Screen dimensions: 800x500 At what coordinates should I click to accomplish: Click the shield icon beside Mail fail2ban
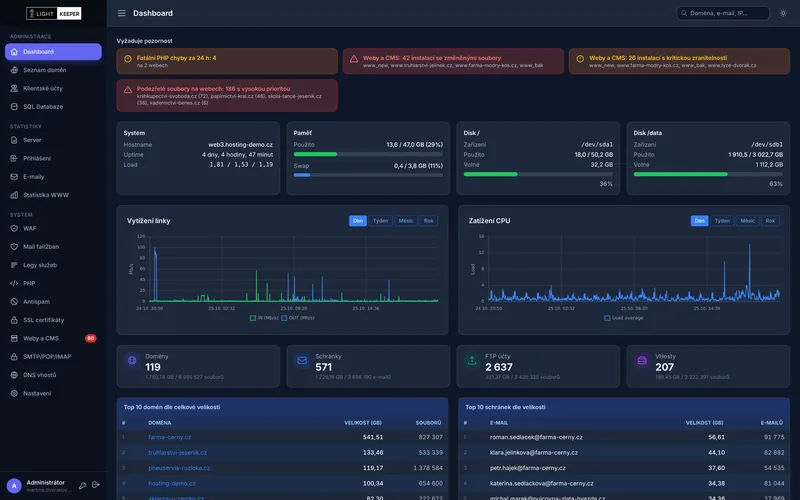point(14,246)
